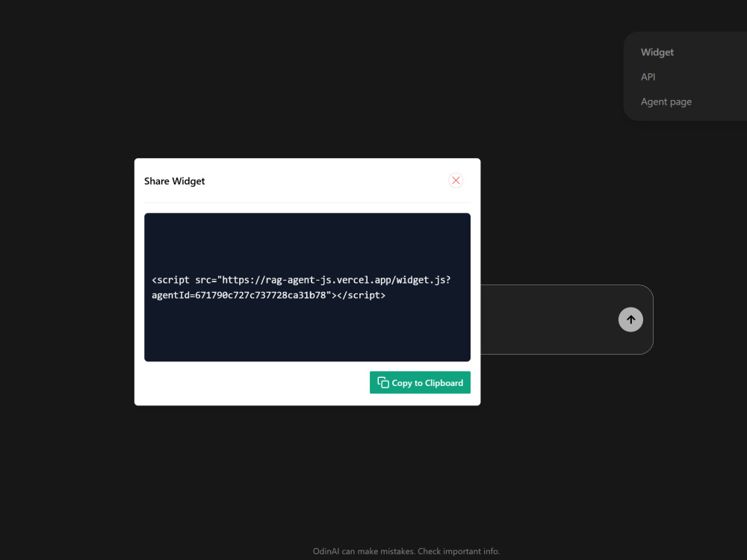Select Widget in share menu
Image resolution: width=747 pixels, height=560 pixels.
[657, 52]
